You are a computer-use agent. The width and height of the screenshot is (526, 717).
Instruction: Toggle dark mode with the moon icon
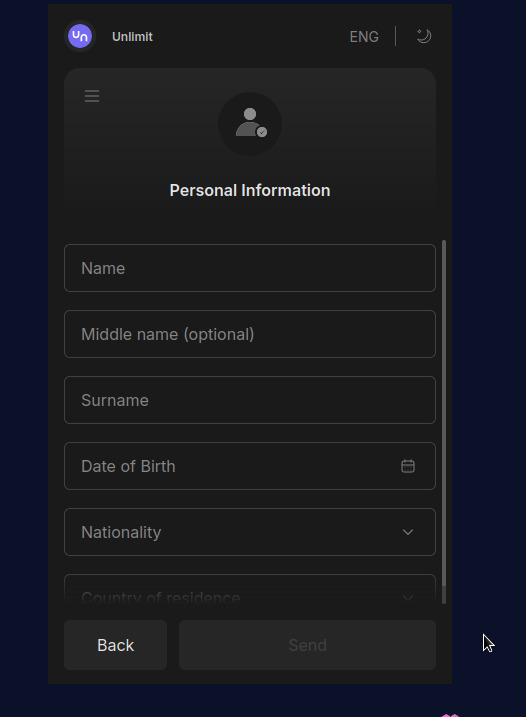(x=424, y=36)
